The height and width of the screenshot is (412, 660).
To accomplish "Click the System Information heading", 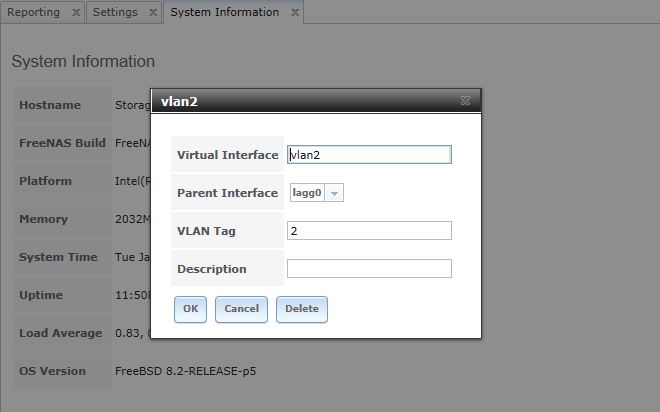I will coord(83,61).
